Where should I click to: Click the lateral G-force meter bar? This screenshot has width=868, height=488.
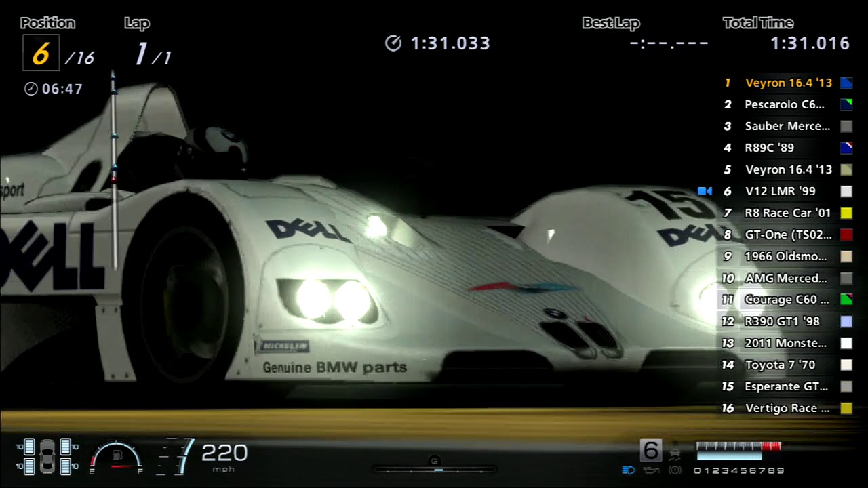[435, 469]
